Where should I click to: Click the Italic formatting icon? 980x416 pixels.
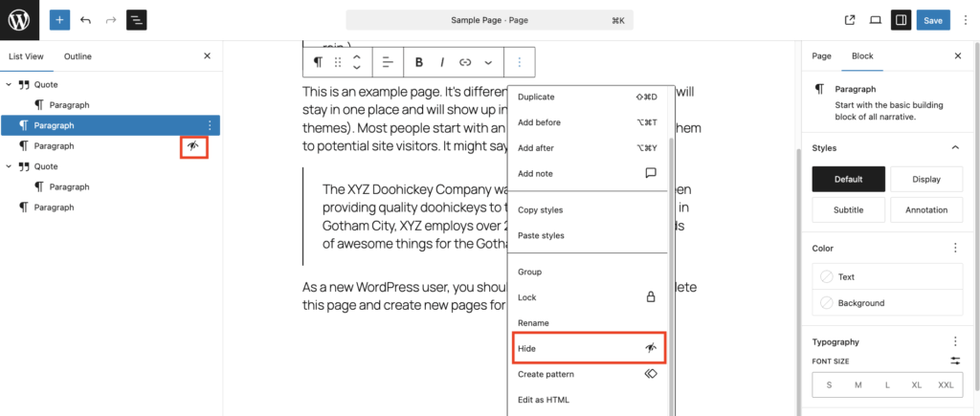[x=442, y=62]
